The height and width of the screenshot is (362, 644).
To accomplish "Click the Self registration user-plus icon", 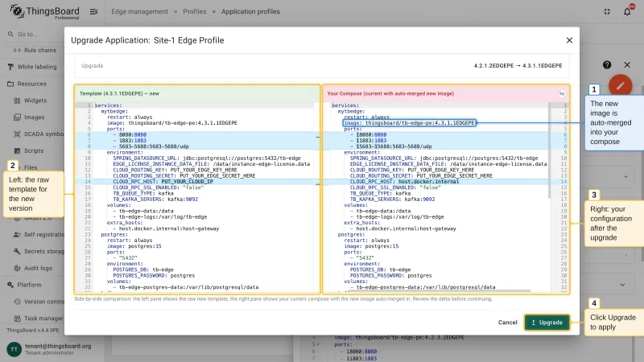I will click(x=17, y=234).
